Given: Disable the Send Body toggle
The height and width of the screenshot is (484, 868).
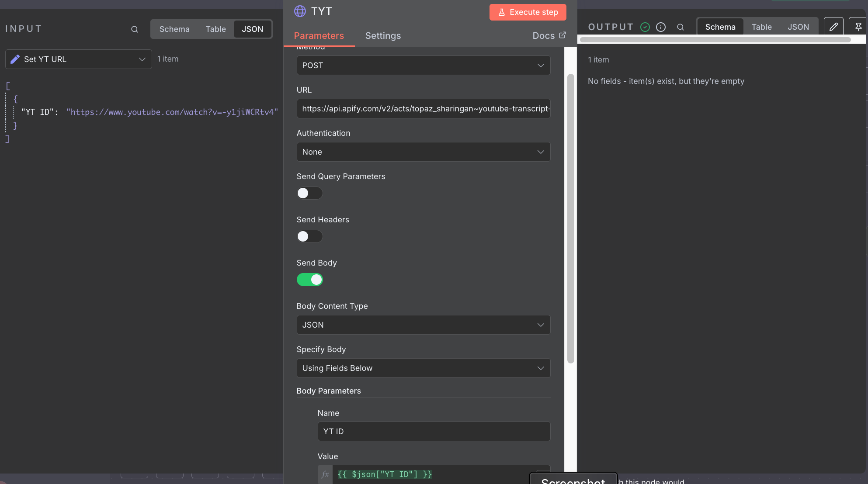Looking at the screenshot, I should pyautogui.click(x=309, y=280).
